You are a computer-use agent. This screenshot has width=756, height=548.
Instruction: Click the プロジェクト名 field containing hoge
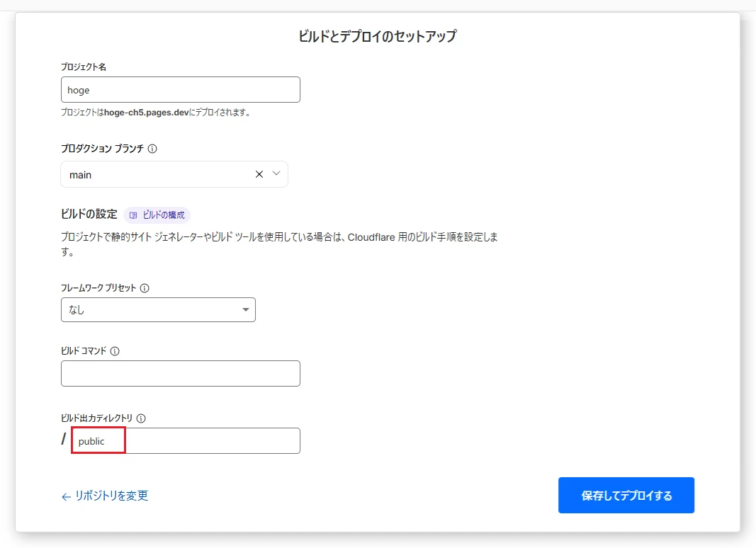tap(181, 90)
